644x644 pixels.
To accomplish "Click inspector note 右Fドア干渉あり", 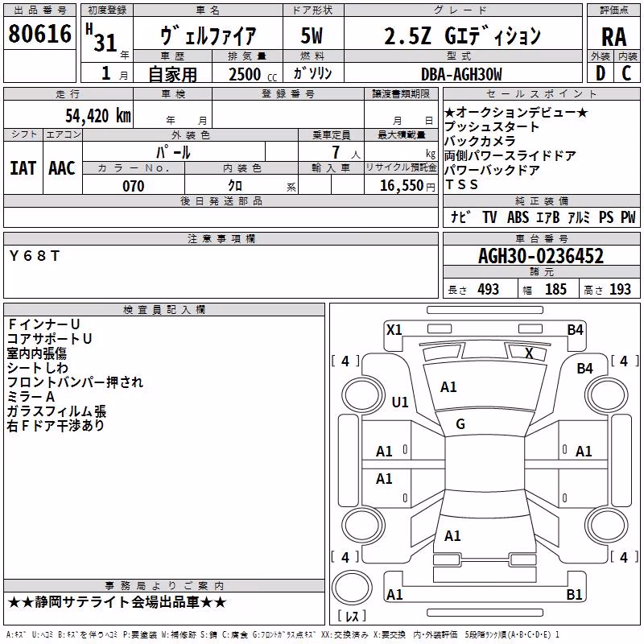I will click(56, 426).
